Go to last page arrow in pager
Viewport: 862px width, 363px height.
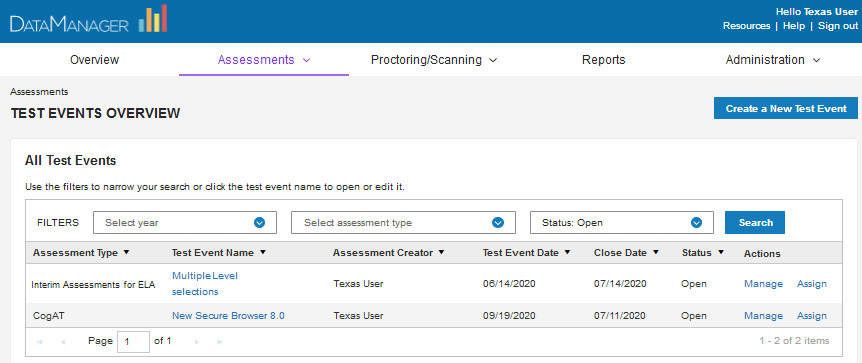[220, 342]
